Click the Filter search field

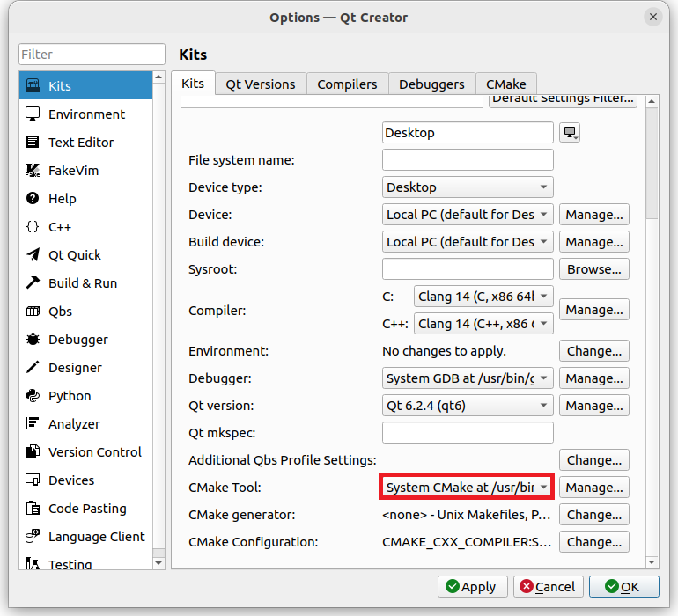pyautogui.click(x=92, y=54)
